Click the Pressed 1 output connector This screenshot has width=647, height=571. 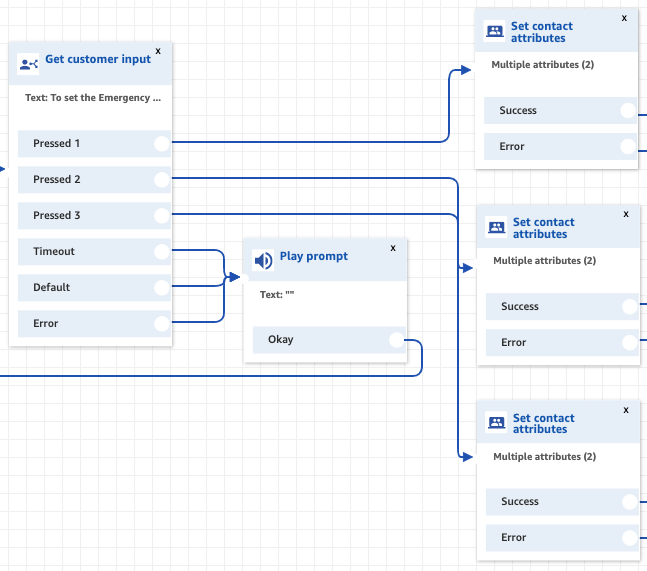point(162,143)
